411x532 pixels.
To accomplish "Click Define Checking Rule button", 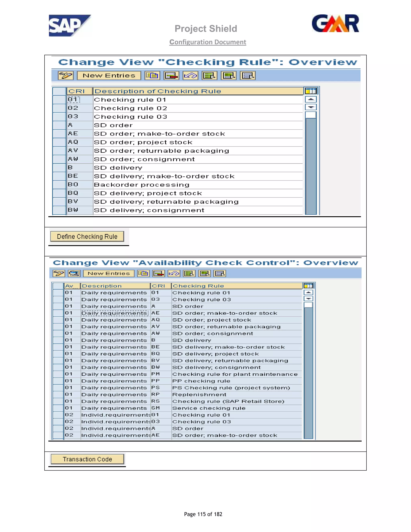I will coord(87,236).
